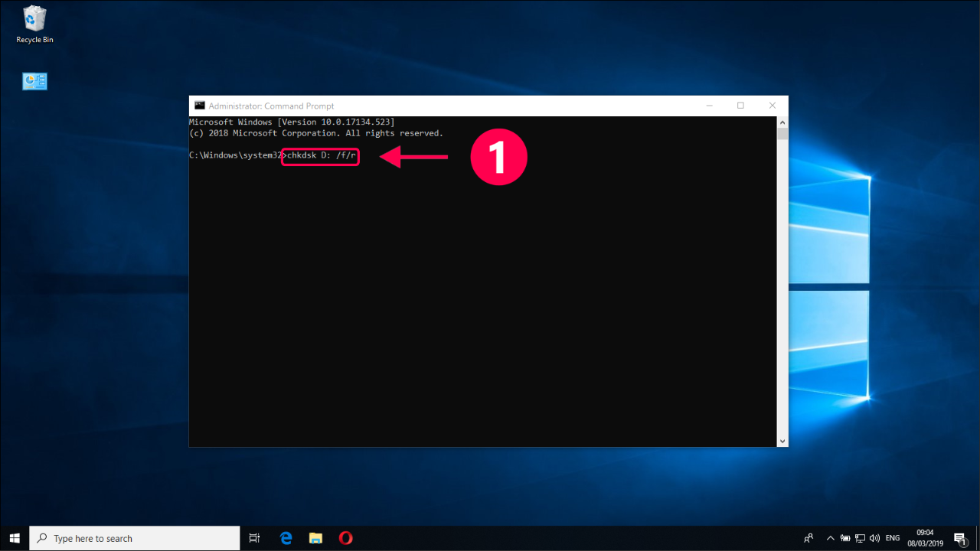Launch Microsoft Edge from the taskbar
Screen dimensions: 980x551
(286, 538)
